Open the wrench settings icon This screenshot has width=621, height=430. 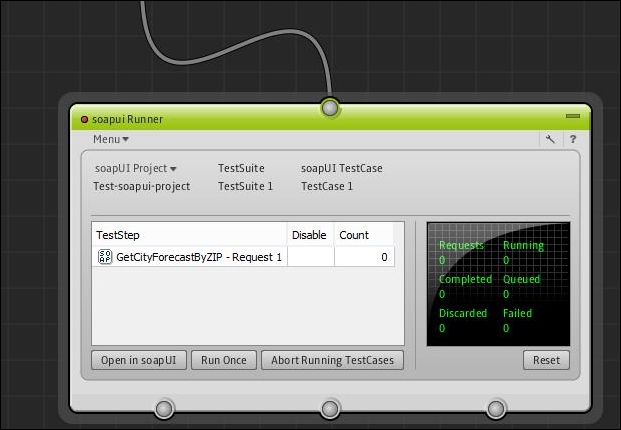point(550,139)
